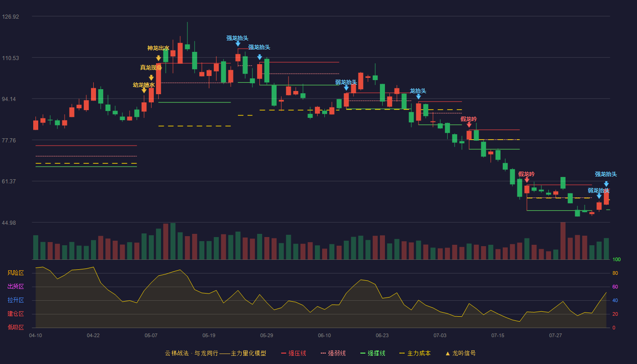This screenshot has width=637, height=364.
Task: Click the rightmost 强龙抬头 blue arrow
Action: [606, 184]
